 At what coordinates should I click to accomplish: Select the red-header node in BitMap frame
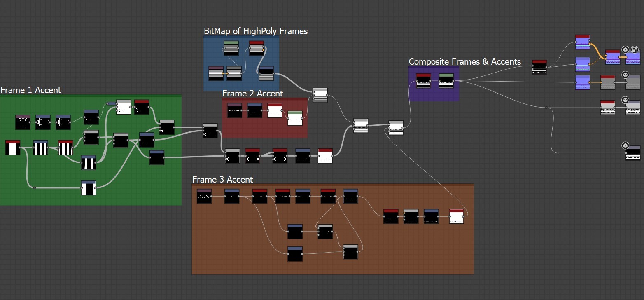[256, 48]
